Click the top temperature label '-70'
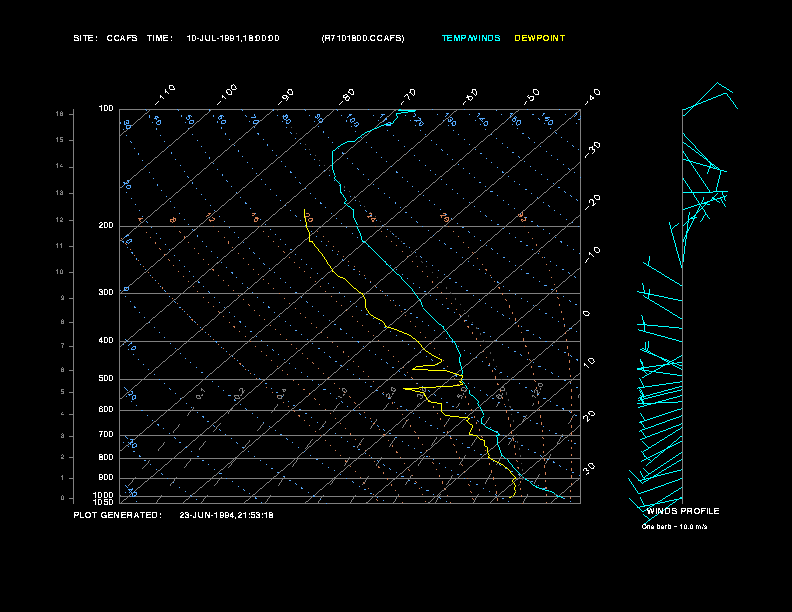Screen dimensions: 792x612 [x=408, y=97]
